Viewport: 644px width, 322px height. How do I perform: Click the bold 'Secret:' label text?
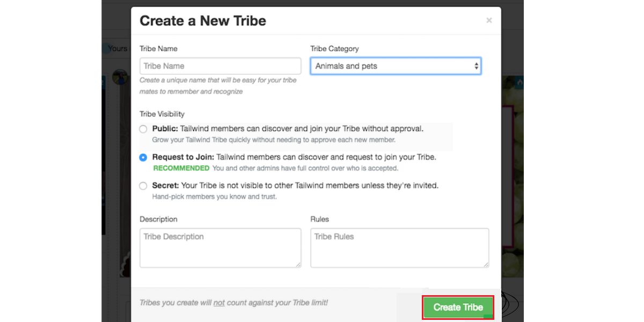tap(165, 186)
